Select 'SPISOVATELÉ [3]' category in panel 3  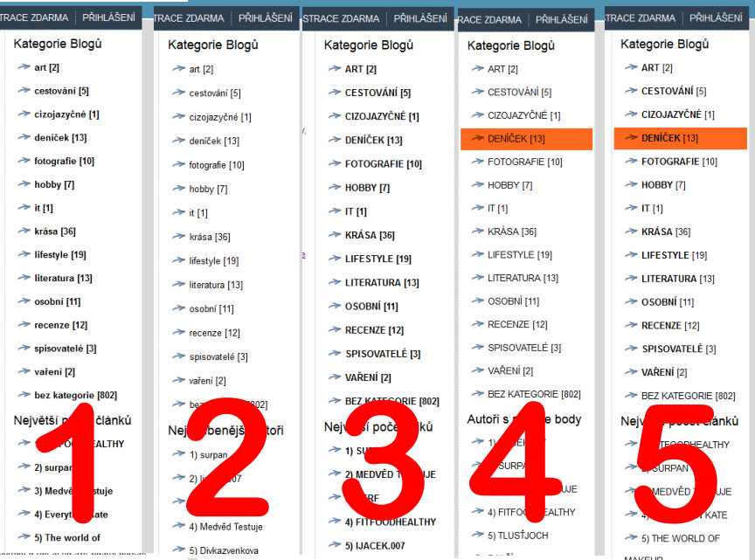[x=383, y=354]
